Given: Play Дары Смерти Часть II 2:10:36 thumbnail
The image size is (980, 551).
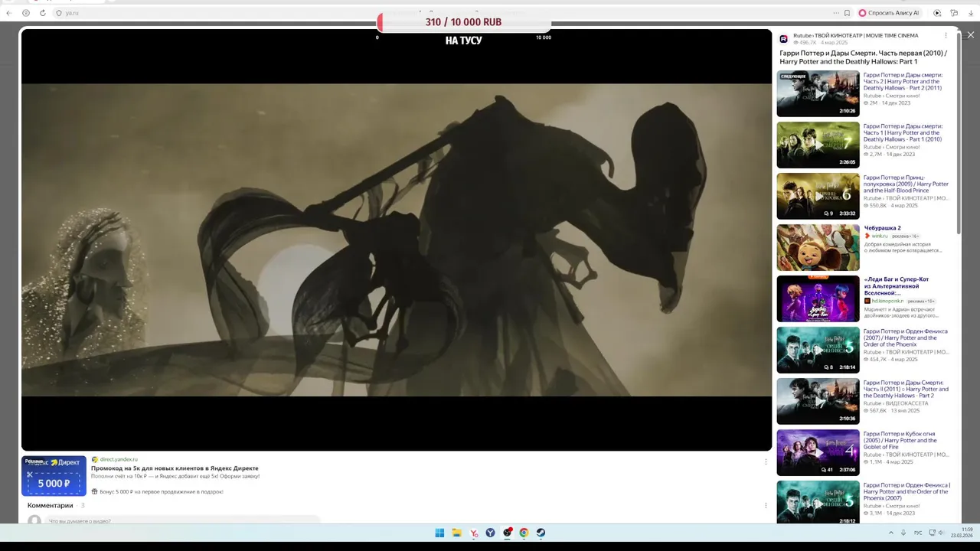Looking at the screenshot, I should [818, 401].
